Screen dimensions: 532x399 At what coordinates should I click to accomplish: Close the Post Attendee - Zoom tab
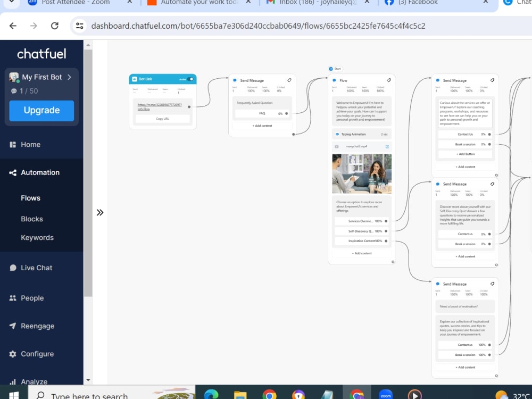tap(130, 2)
